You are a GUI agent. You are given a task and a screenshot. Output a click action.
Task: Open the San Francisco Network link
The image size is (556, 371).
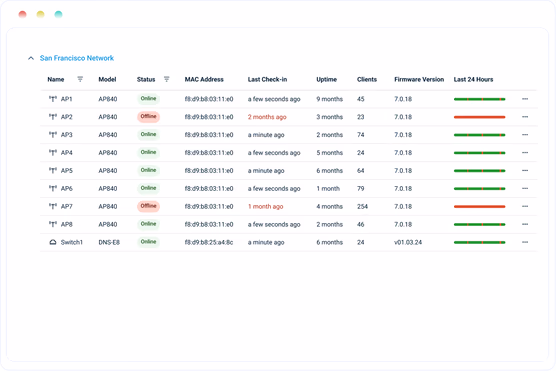click(x=77, y=58)
